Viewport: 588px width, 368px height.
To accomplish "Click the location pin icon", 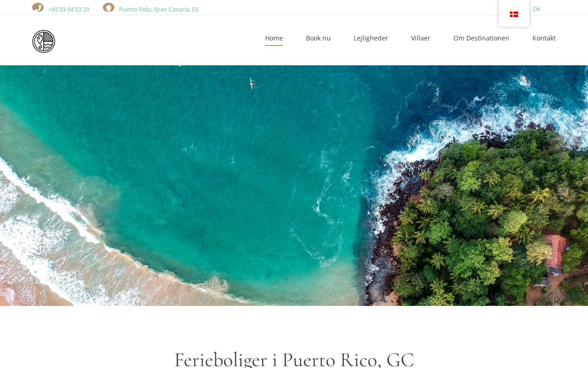I will tap(108, 7).
